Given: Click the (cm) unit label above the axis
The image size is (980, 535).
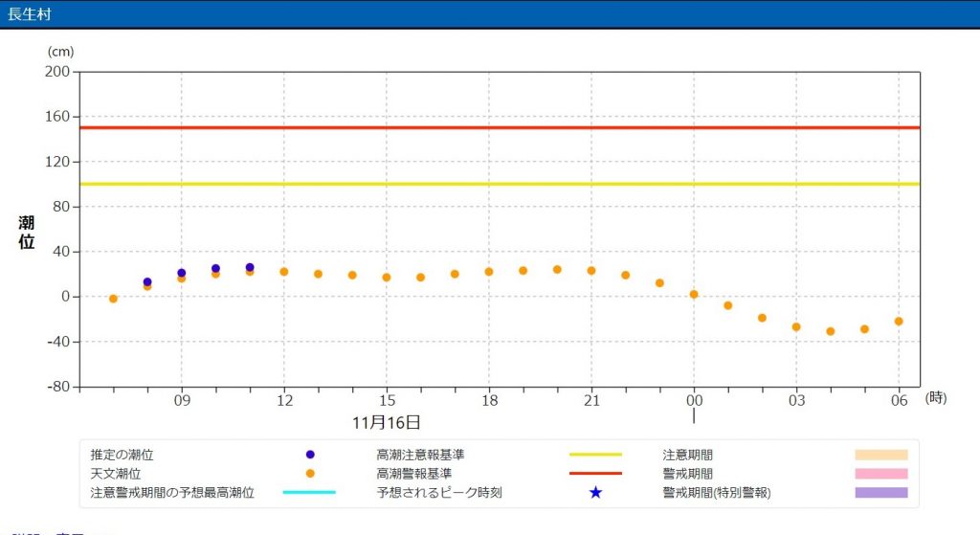Looking at the screenshot, I should [60, 52].
